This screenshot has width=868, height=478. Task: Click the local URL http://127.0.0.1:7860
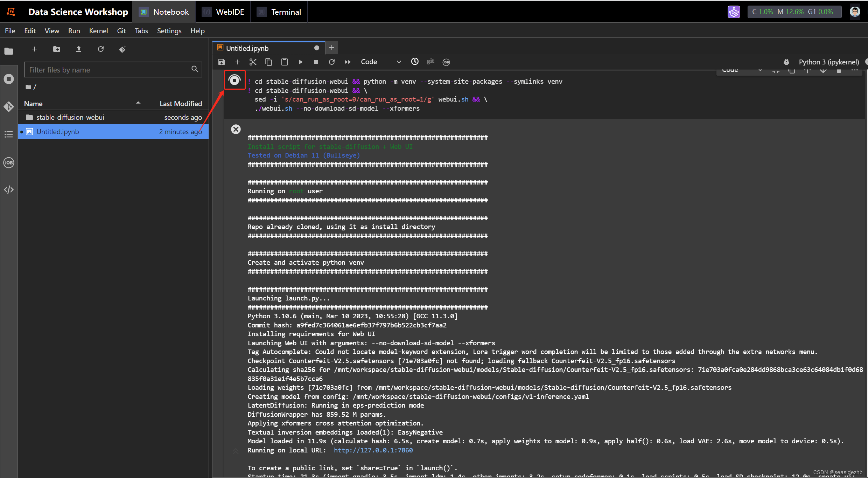pos(372,450)
